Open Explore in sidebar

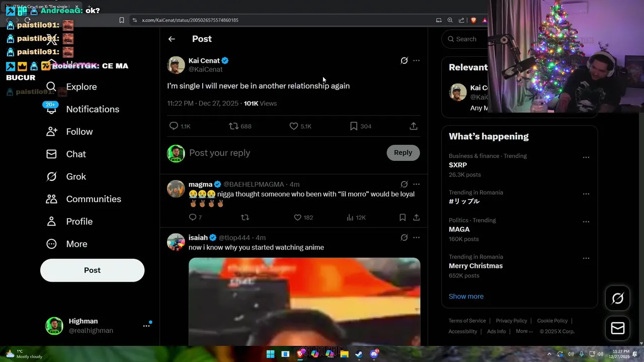pos(71,87)
